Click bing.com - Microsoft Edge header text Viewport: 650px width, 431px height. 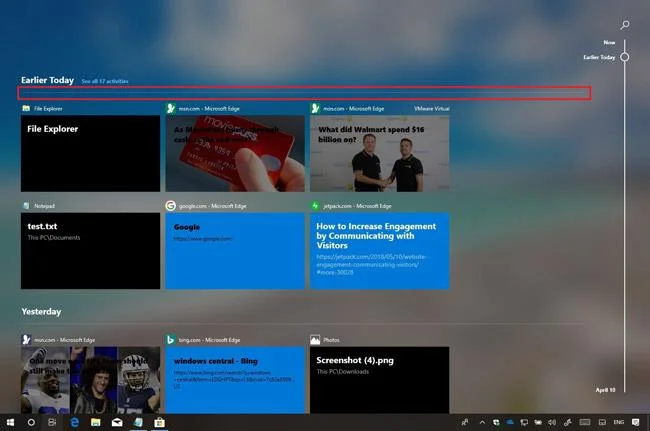[x=209, y=340]
